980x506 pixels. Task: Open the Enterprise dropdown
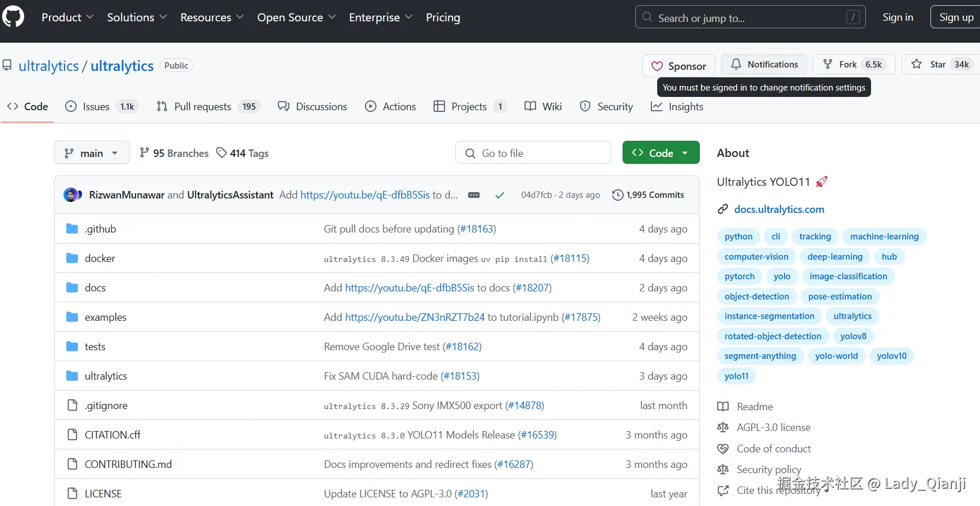(380, 17)
